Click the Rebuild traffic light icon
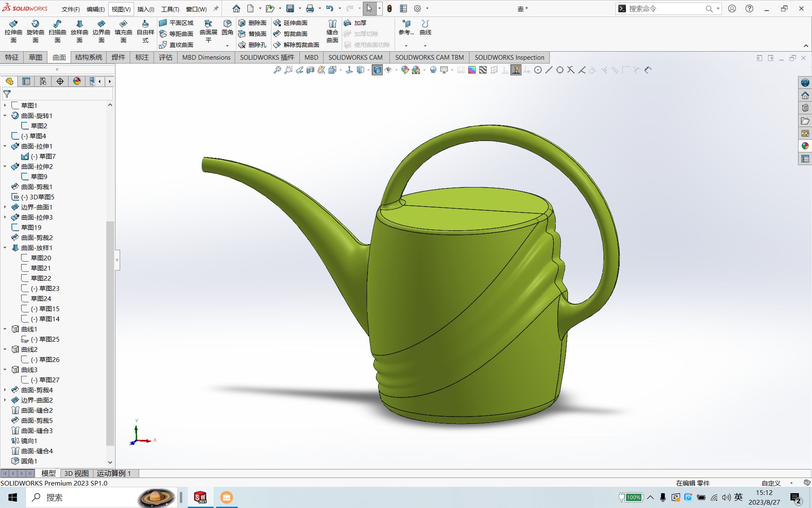The height and width of the screenshot is (508, 812). tap(390, 8)
